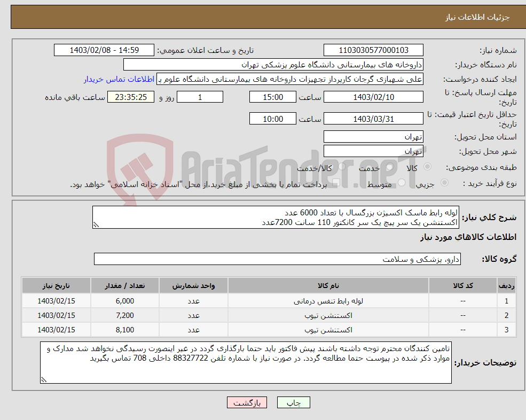Click the تاریخ نیاز column header

coord(57,285)
